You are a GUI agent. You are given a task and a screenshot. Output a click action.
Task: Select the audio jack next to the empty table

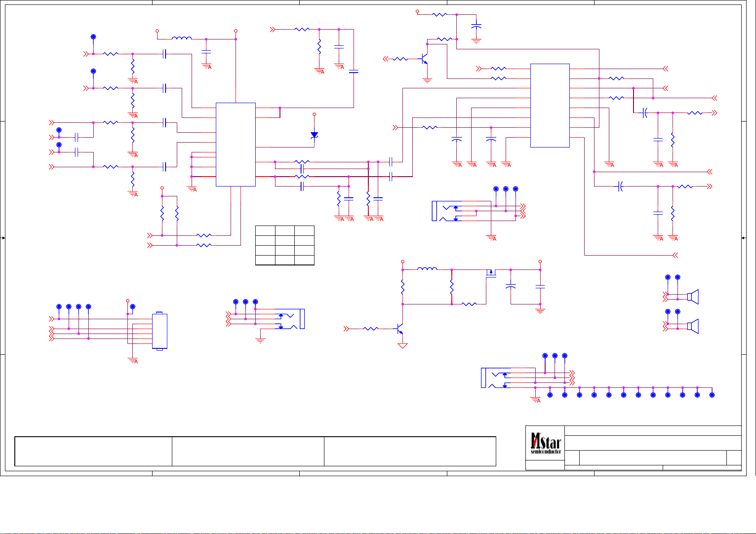click(x=447, y=211)
